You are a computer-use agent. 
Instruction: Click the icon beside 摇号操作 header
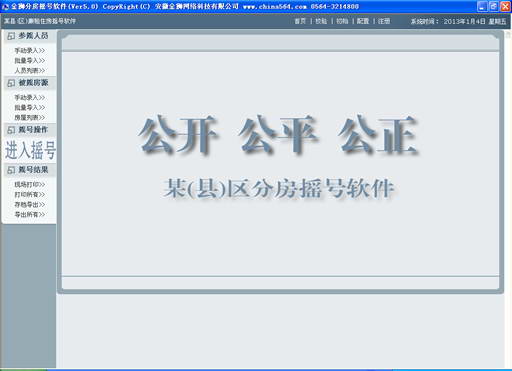[11, 130]
